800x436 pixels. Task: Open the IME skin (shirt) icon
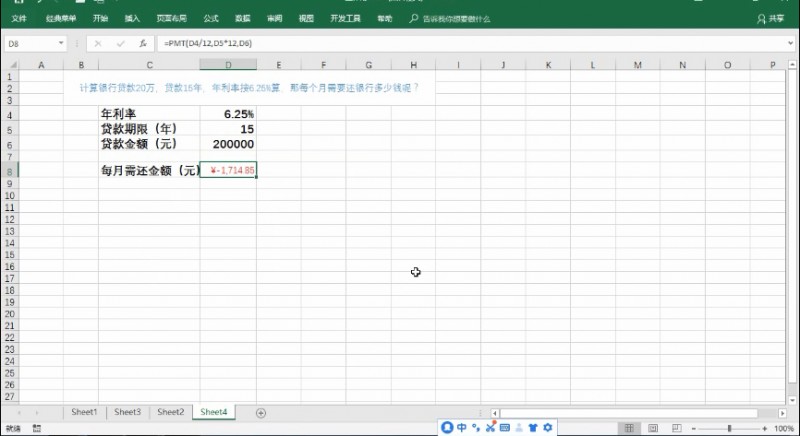coord(533,427)
